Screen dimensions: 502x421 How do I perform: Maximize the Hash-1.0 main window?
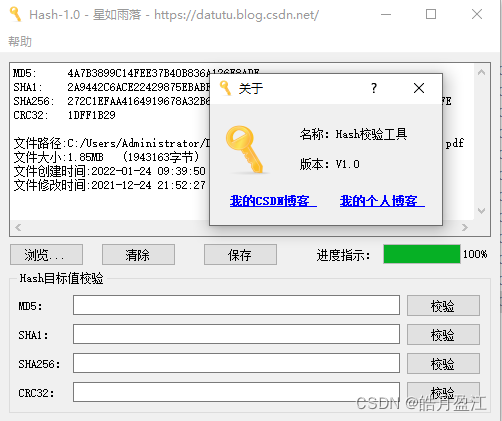click(431, 14)
